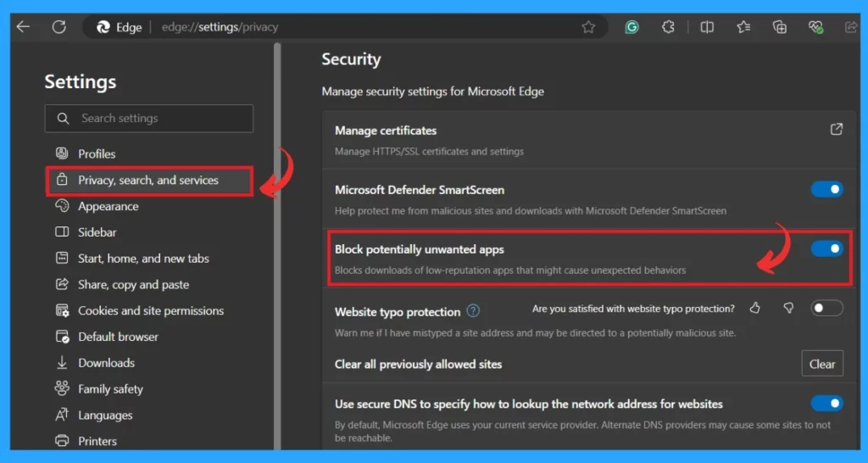Screen dimensions: 868x463
Task: Open Appearance settings section
Action: click(108, 206)
